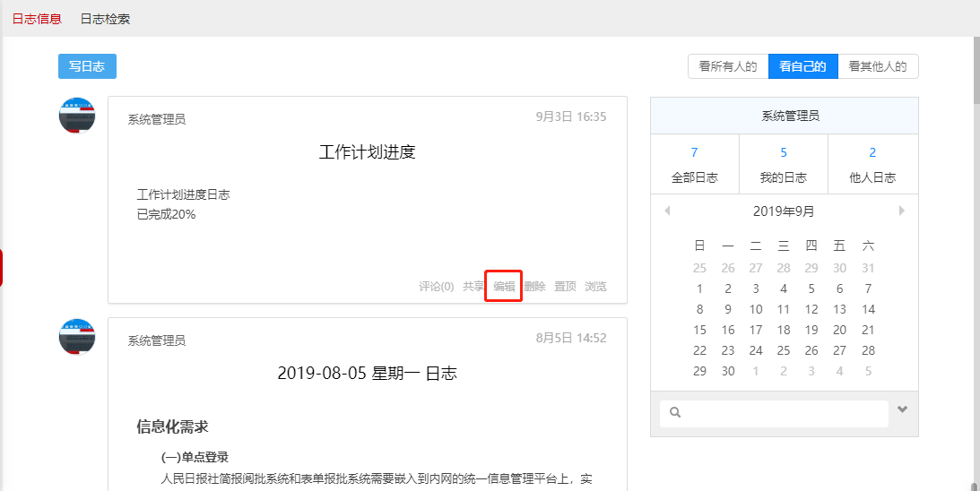Click avatar of the 8月5日 log entry
This screenshot has height=491, width=980.
point(77,337)
